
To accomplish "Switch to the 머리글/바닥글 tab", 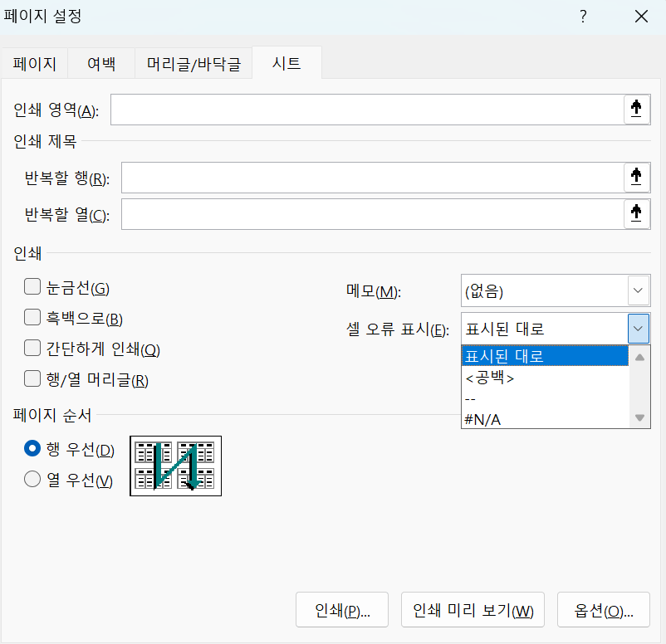I will [x=193, y=62].
